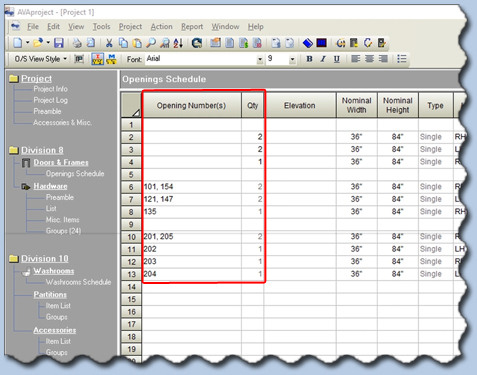Click the select-all grid corner button
This screenshot has width=477, height=375.
pyautogui.click(x=131, y=105)
